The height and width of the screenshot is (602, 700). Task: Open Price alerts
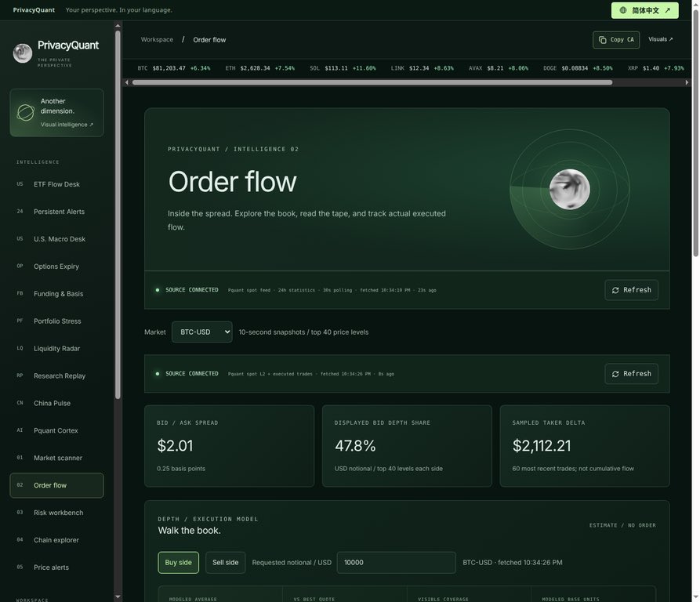tap(56, 568)
